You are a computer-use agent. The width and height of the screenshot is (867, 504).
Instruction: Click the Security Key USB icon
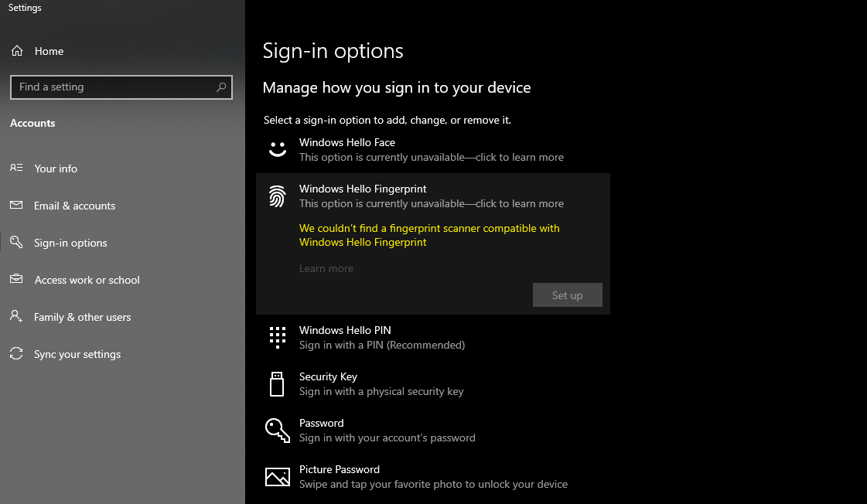click(x=276, y=384)
